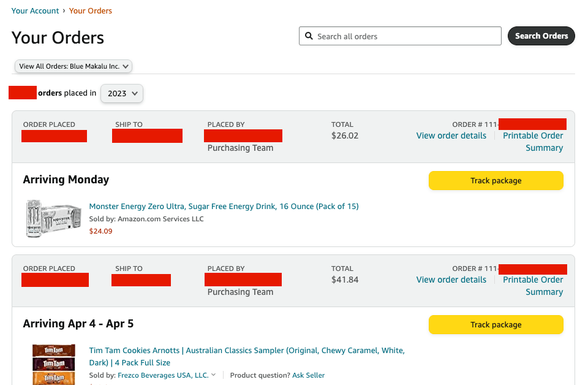Screen dimensions: 588x385
Task: Open the Tim Tam cookies product thumbnail
Action: click(x=54, y=365)
